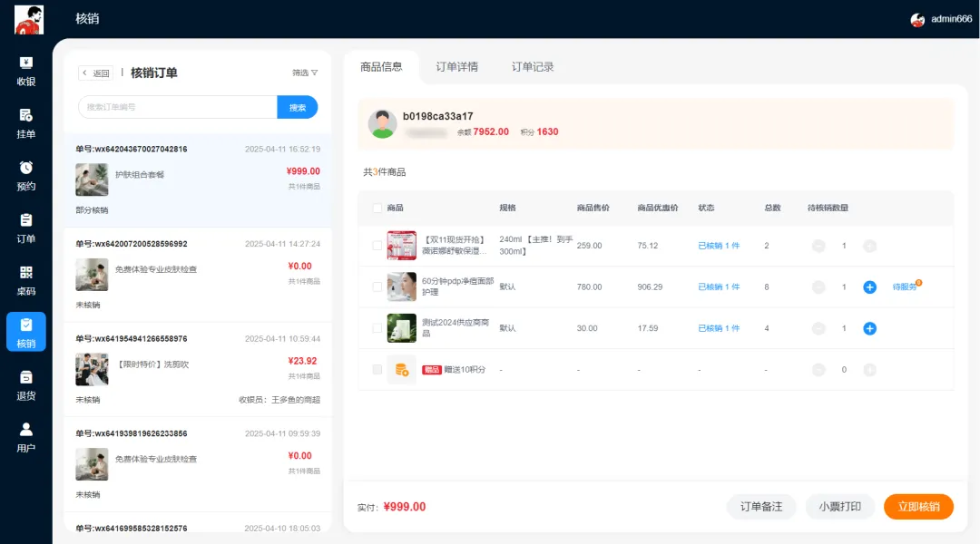Open 护肤组合套餐 order thumbnail
This screenshot has width=980, height=544.
[x=92, y=180]
